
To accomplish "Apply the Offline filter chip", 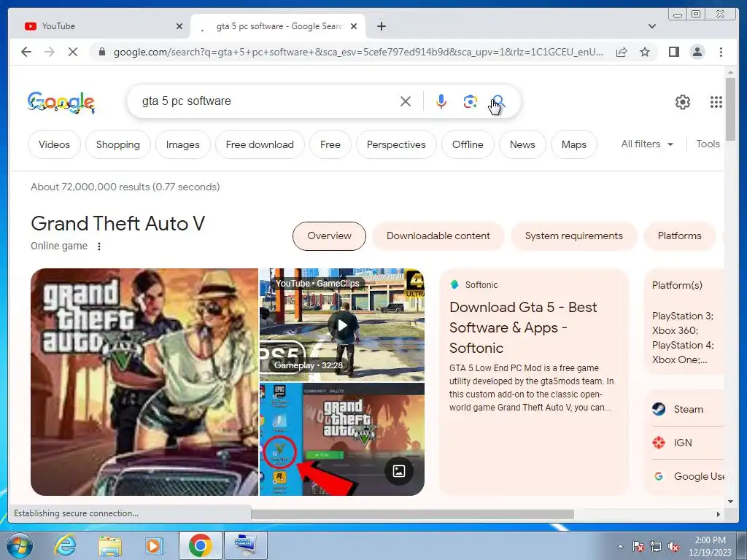I will pos(468,144).
